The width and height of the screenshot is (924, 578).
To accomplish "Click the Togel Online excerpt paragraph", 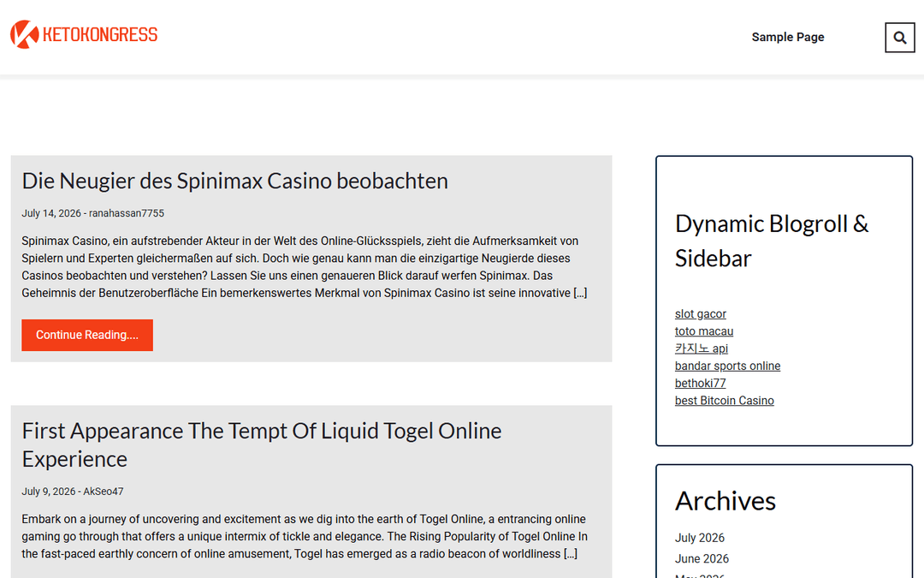I will click(305, 536).
